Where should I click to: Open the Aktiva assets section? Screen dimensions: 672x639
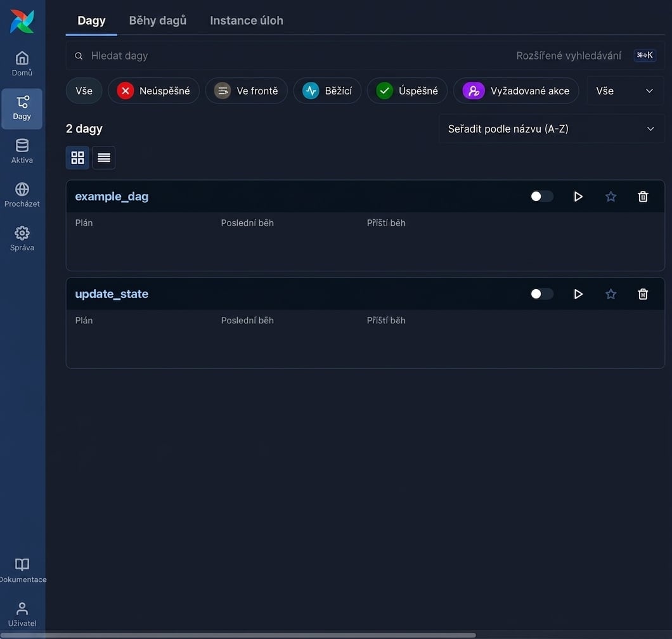coord(22,152)
